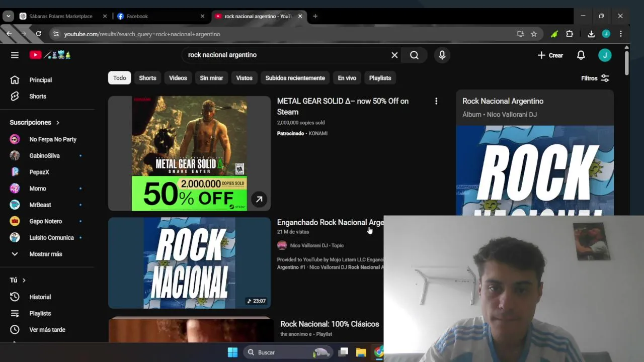Open File Explorer from the taskbar
The width and height of the screenshot is (644, 362).
(x=361, y=352)
